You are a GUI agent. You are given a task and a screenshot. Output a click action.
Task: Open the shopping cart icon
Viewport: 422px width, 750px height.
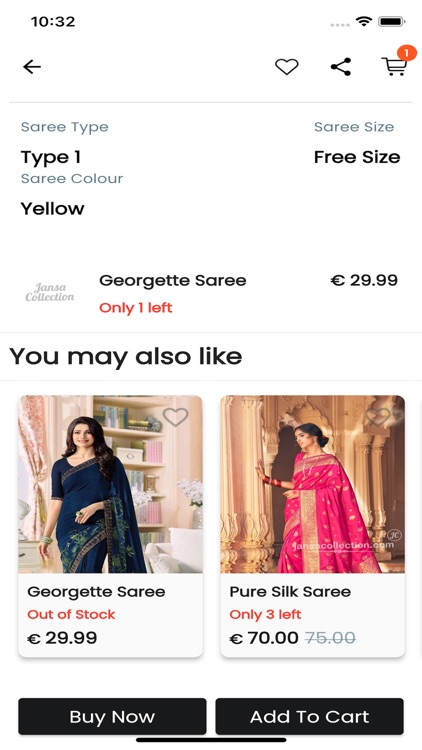[x=395, y=66]
